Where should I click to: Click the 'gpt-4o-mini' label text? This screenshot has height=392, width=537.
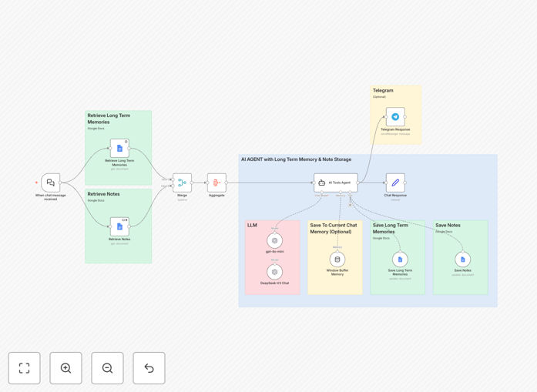275,251
